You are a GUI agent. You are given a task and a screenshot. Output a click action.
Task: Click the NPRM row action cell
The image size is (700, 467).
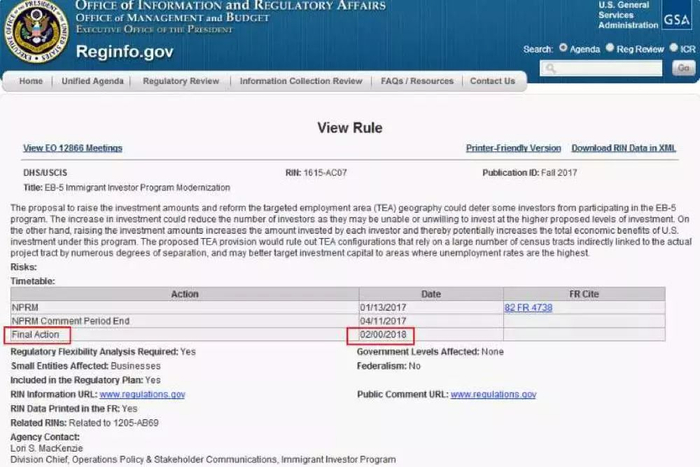pos(184,308)
